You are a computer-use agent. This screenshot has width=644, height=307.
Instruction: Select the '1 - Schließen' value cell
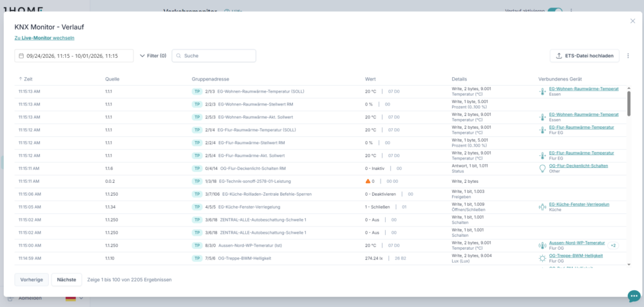click(x=377, y=207)
